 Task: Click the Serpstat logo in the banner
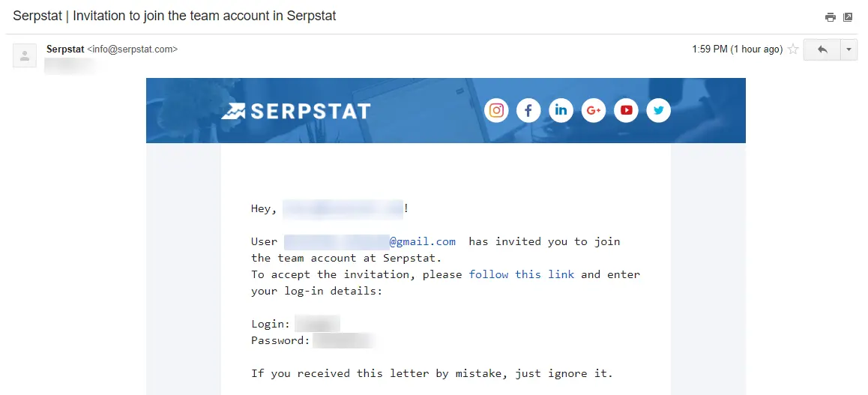tap(295, 111)
